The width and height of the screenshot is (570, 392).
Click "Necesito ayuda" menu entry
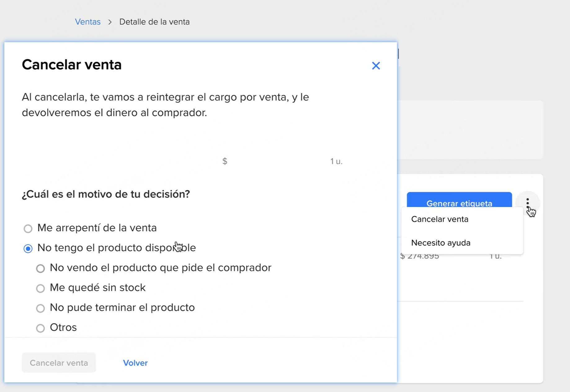[x=441, y=243]
